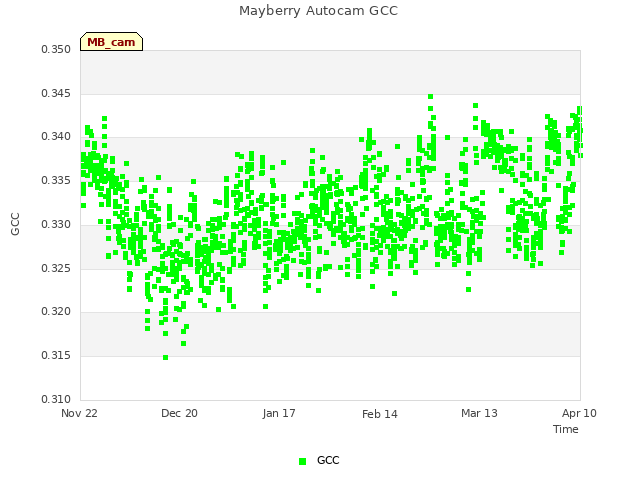Viewport: 640px width, 480px height.
Task: Click the 0.330 y-axis value
Action: pyautogui.click(x=56, y=224)
